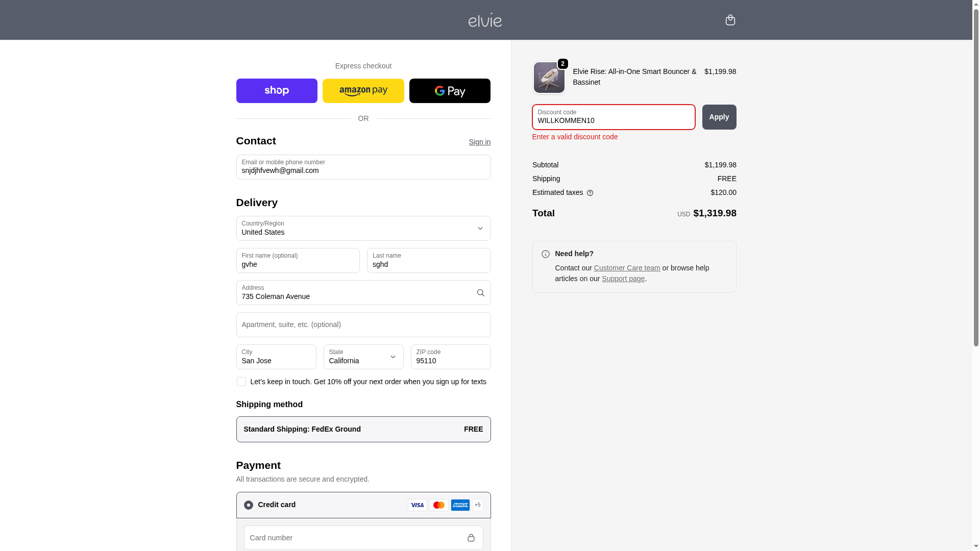Click the Elvie logo in header
The height and width of the screenshot is (551, 980).
[485, 20]
